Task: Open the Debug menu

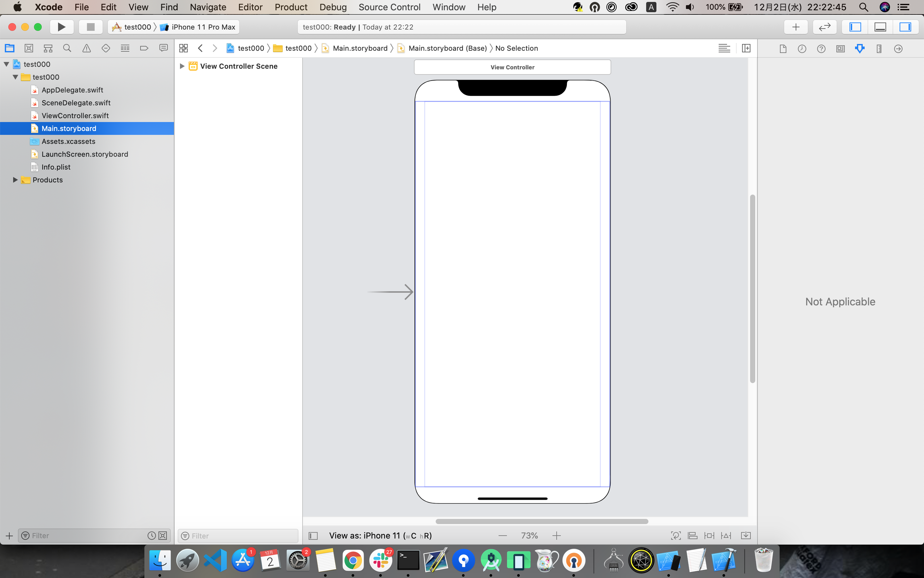Action: 333,7
